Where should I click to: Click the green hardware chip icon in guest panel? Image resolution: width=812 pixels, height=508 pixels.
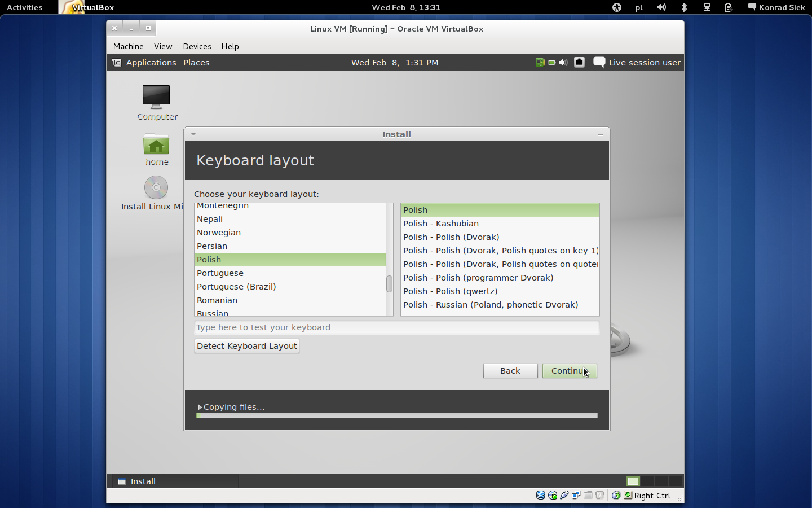tap(540, 63)
